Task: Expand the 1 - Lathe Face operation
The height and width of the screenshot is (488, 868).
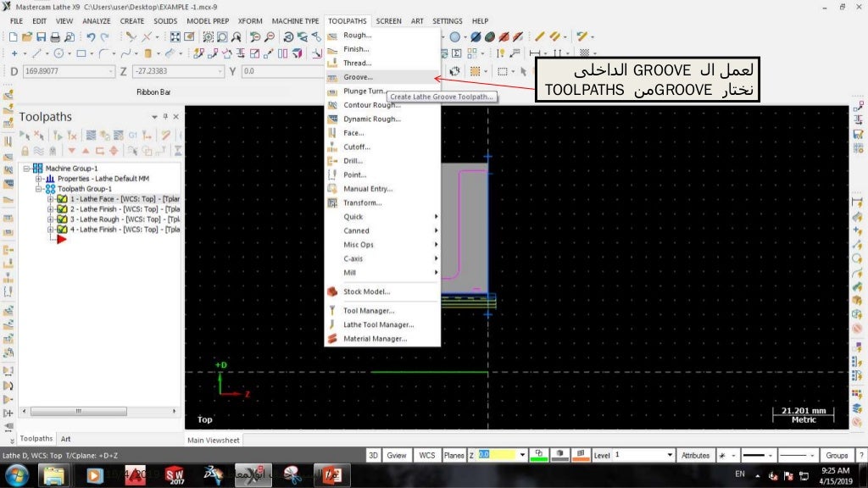Action: coord(50,198)
